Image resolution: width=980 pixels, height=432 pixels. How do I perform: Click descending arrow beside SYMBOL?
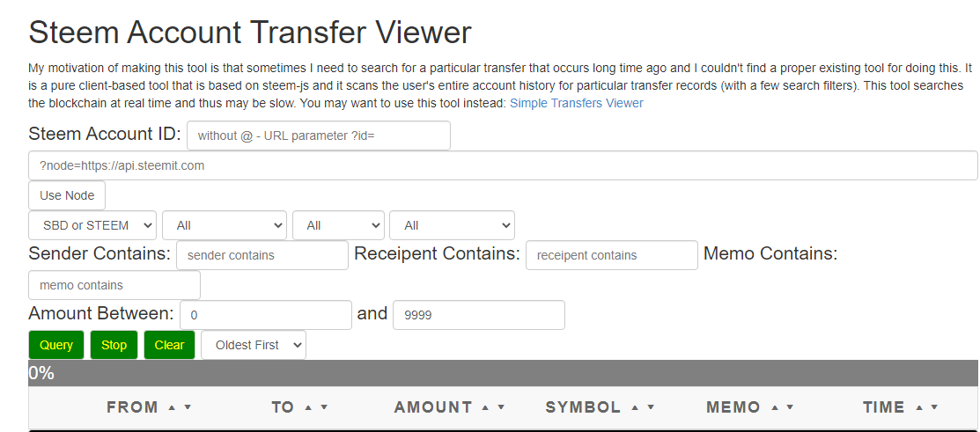[651, 407]
